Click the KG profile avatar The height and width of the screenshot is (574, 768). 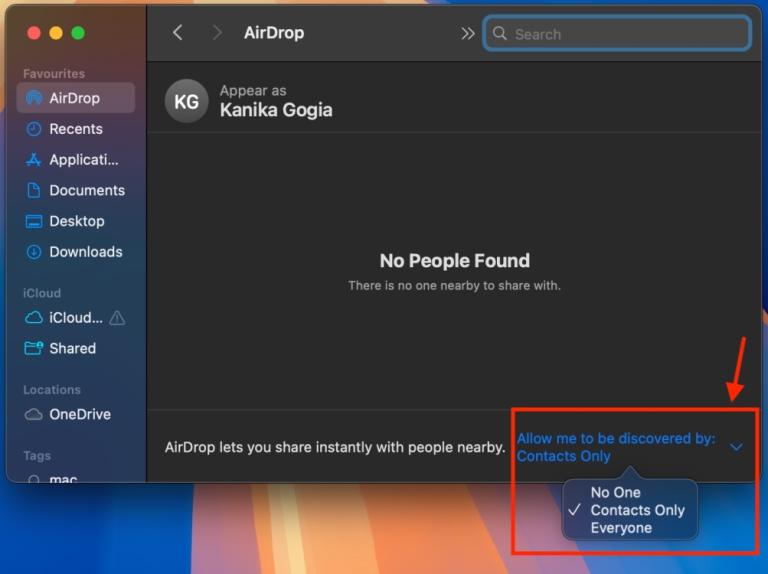pos(187,101)
